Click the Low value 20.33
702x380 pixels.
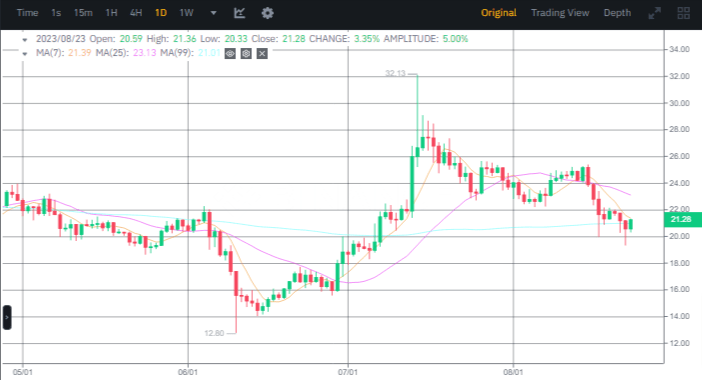236,39
